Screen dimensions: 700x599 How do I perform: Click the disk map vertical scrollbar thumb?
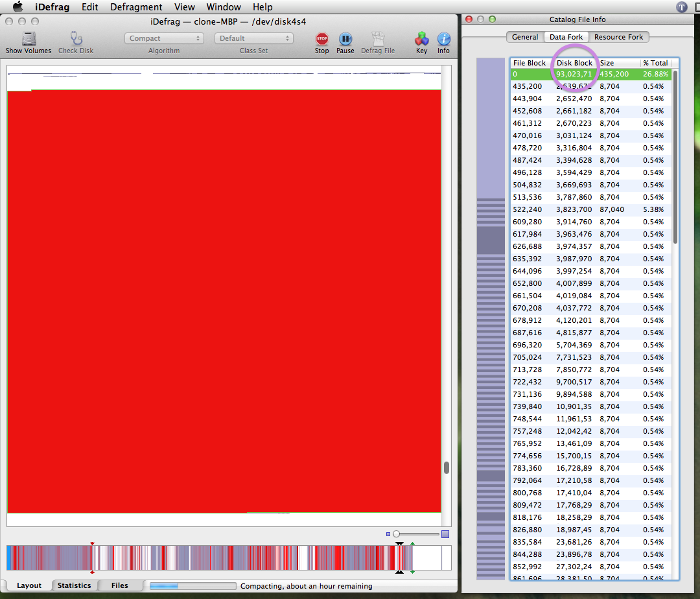point(447,467)
